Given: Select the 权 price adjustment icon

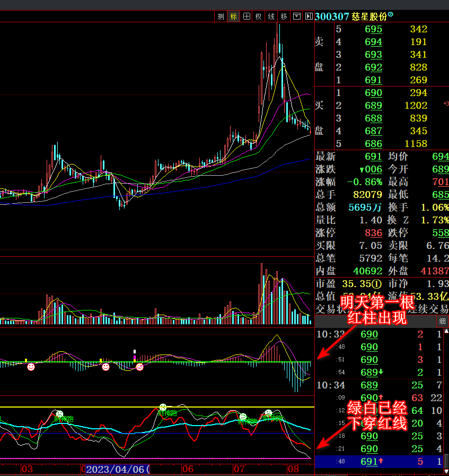Looking at the screenshot, I should [x=258, y=16].
